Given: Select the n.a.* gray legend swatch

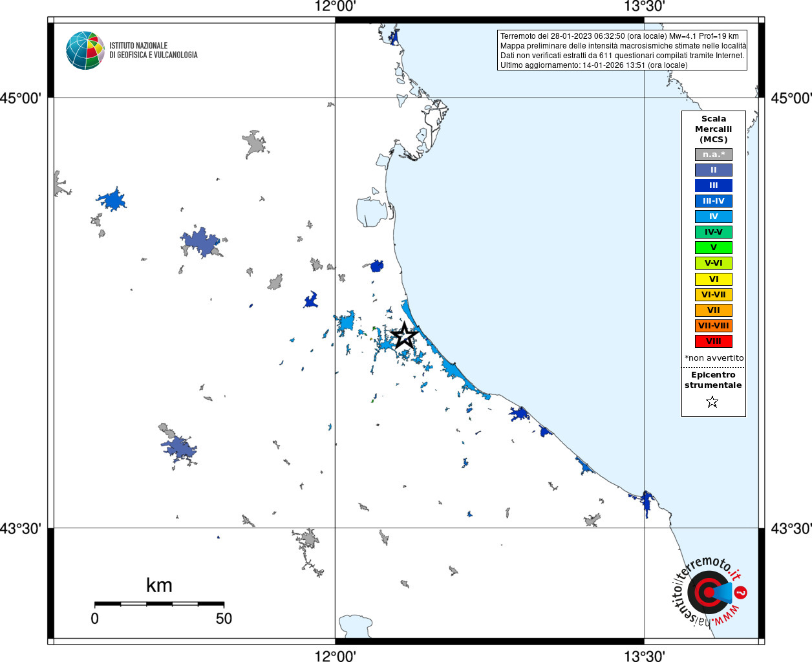Looking at the screenshot, I should coord(714,155).
